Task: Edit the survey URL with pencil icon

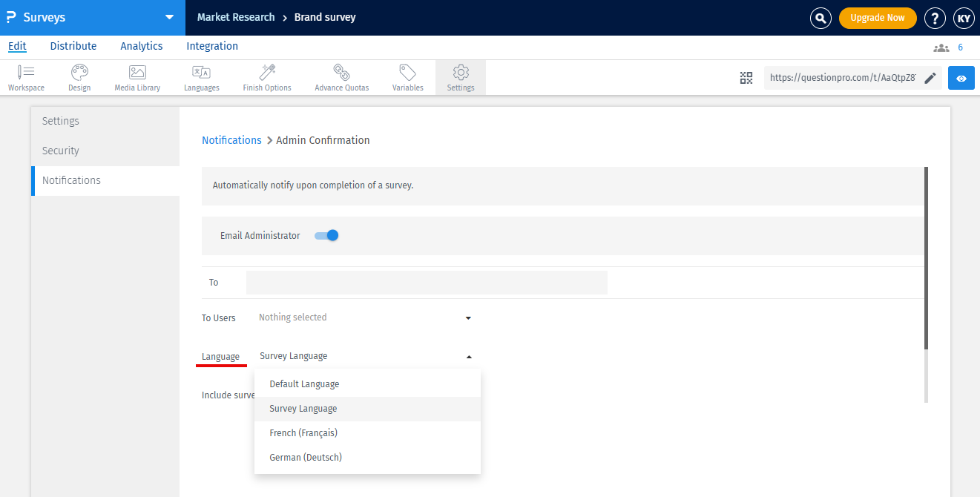Action: pyautogui.click(x=930, y=78)
